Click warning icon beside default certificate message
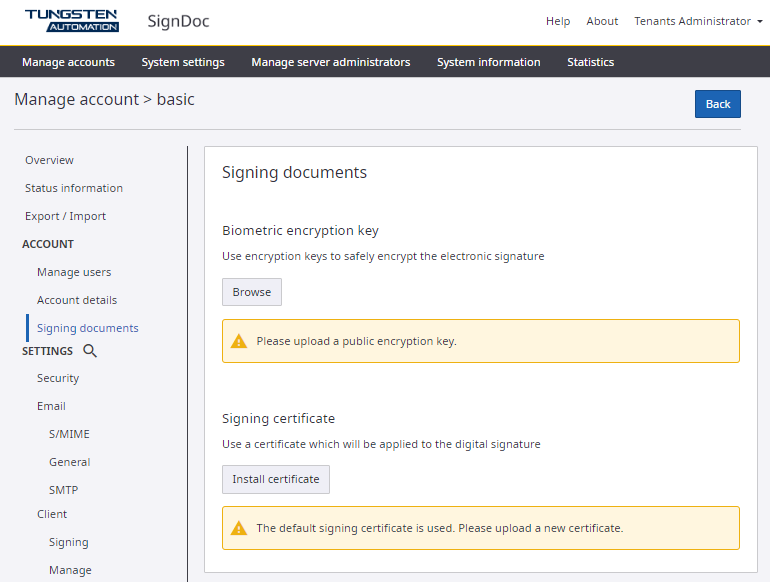The width and height of the screenshot is (770, 582). click(239, 528)
